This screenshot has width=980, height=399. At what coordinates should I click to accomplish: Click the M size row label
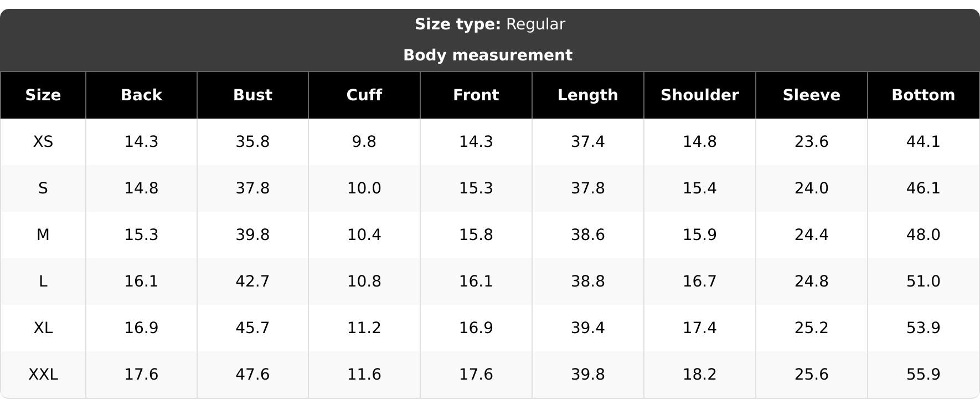pos(43,235)
